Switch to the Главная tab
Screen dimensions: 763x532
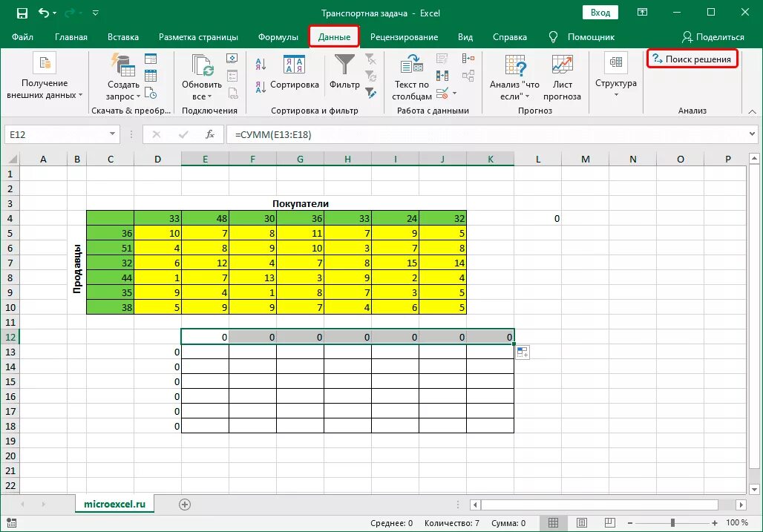pyautogui.click(x=71, y=37)
